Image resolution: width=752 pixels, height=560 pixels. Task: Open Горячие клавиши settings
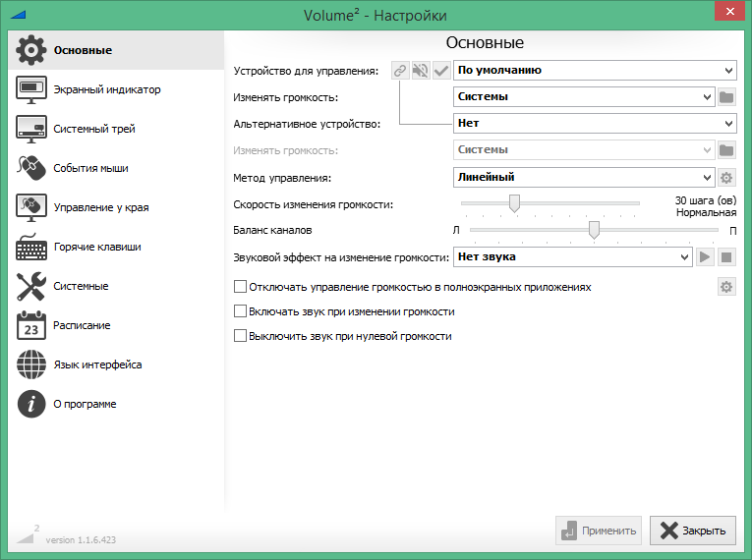tap(116, 247)
